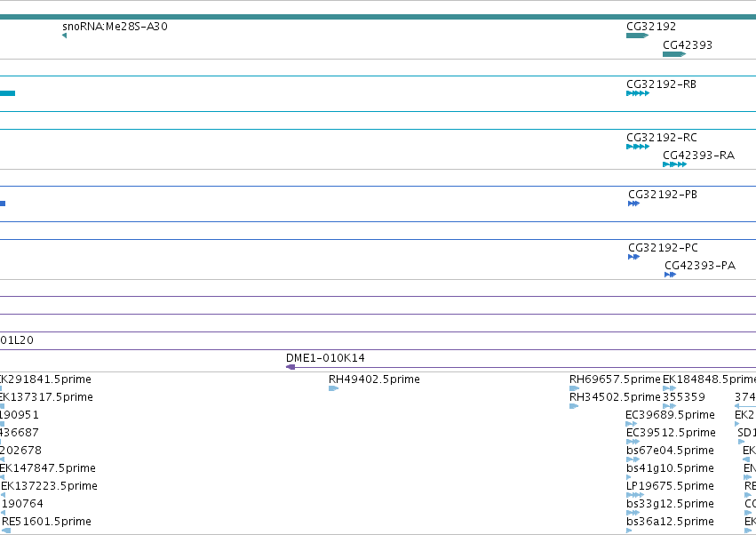Click the 355359 EST label

[684, 397]
